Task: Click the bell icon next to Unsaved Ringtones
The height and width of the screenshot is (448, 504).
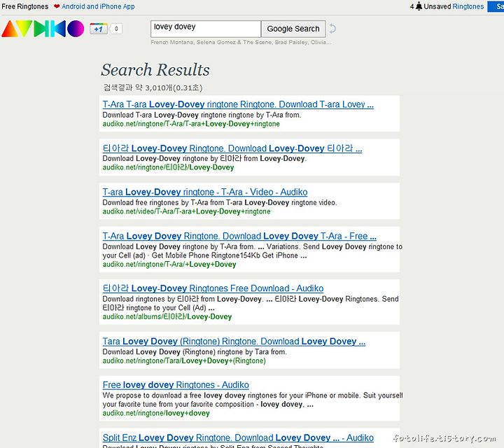Action: (x=419, y=6)
